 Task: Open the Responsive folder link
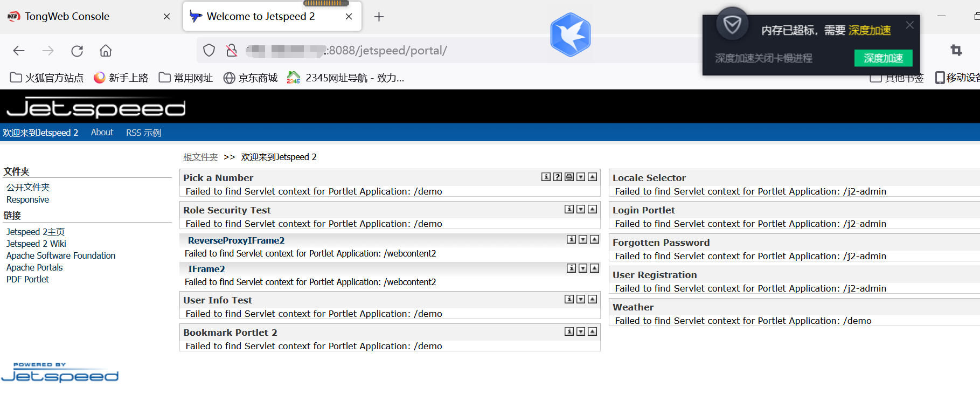tap(27, 199)
